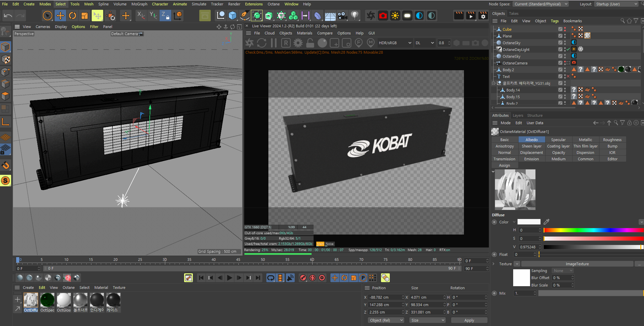Open Size mode dropdown in coordinates
This screenshot has width=644, height=326.
(x=428, y=320)
